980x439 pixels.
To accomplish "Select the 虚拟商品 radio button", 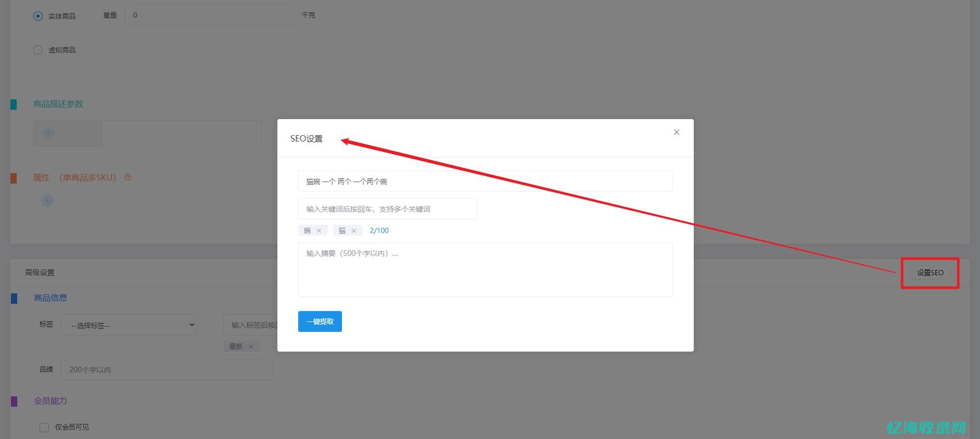I will point(38,50).
